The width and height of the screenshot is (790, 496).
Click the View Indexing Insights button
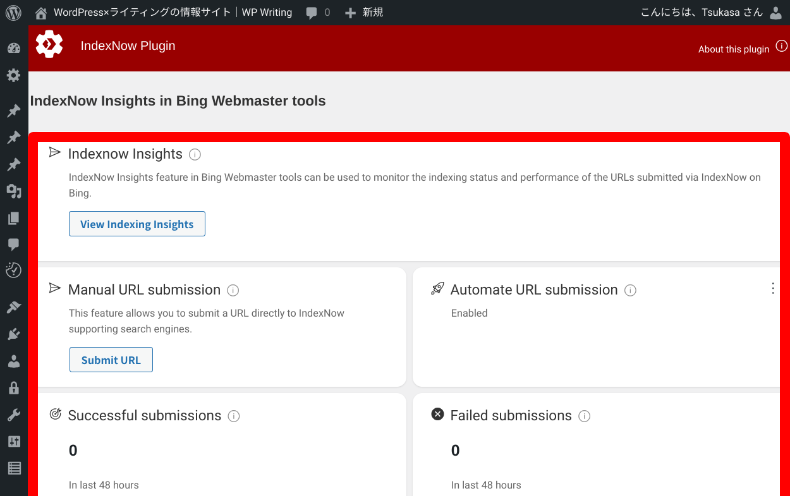[x=137, y=224]
